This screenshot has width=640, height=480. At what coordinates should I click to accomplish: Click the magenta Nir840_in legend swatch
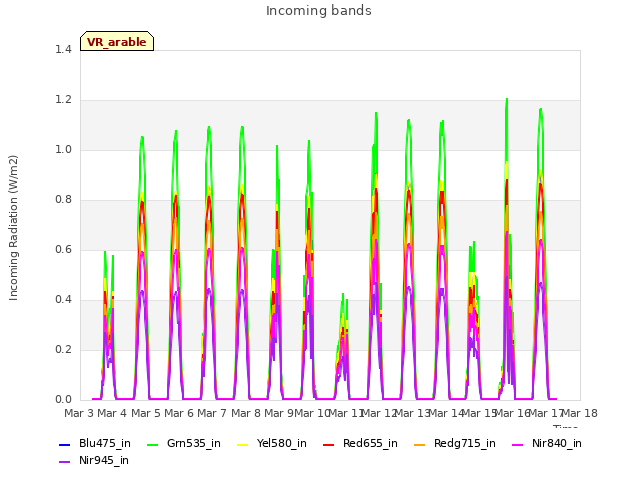pyautogui.click(x=518, y=444)
